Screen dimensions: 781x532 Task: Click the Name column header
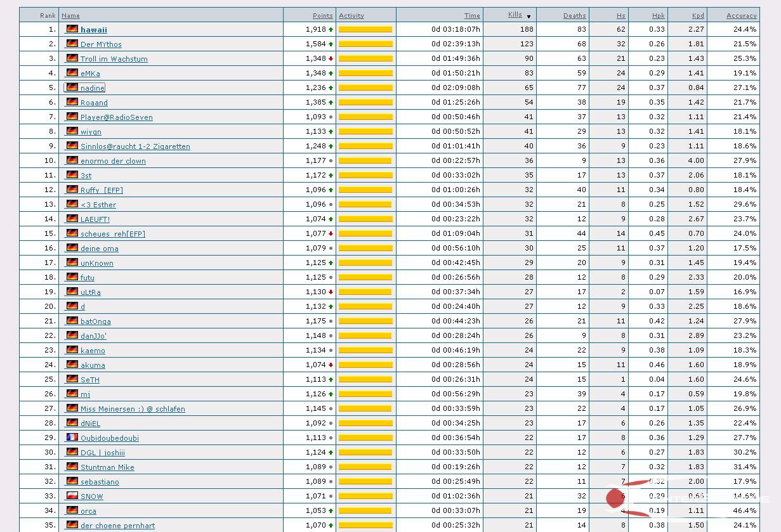click(x=70, y=15)
